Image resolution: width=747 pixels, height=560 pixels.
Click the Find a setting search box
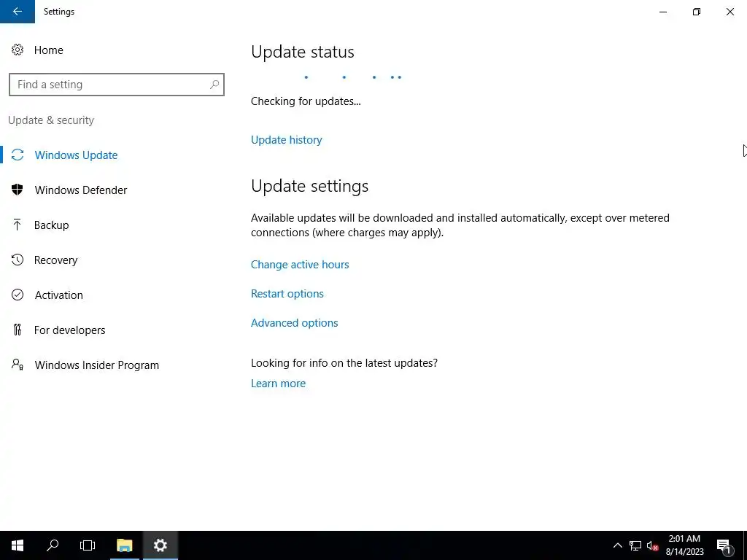click(117, 85)
